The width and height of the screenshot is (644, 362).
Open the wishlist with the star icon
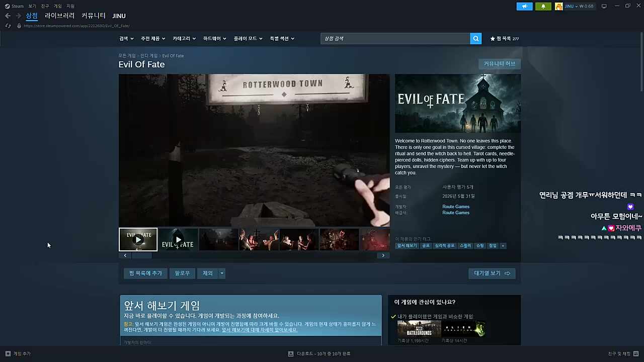(x=493, y=38)
